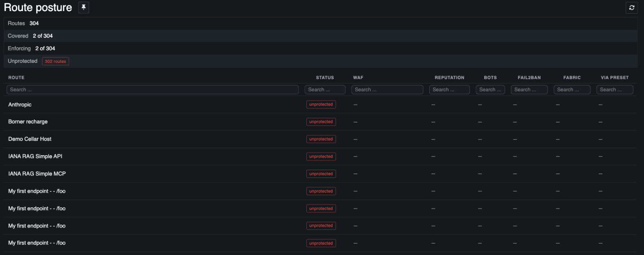Click the unprotected badge for Borner recharge
The width and height of the screenshot is (644, 255).
point(321,122)
